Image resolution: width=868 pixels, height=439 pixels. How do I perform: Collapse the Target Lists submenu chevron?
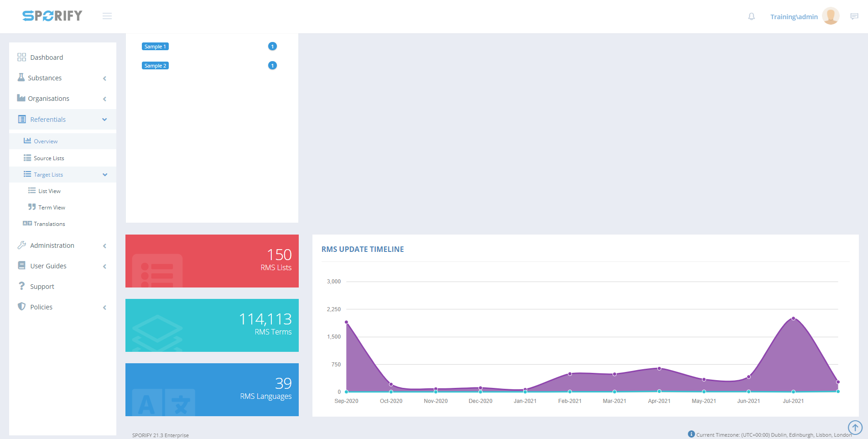(x=105, y=175)
